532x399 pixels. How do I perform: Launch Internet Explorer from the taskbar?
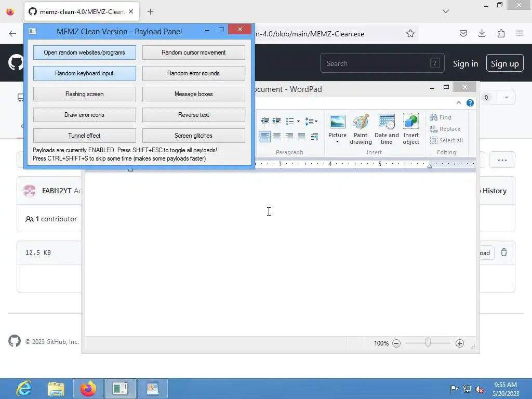(24, 389)
